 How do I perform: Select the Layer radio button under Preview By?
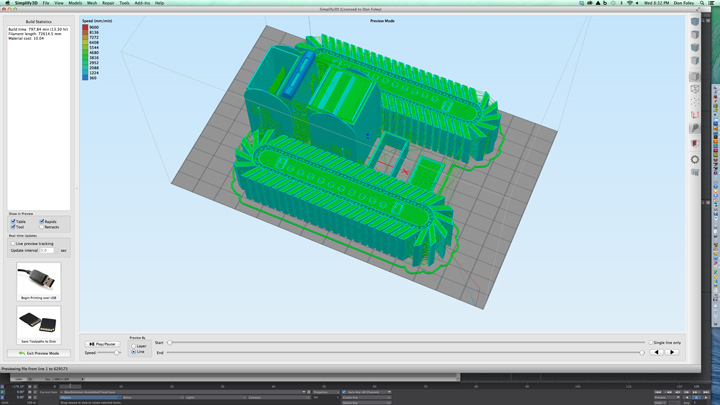click(133, 346)
